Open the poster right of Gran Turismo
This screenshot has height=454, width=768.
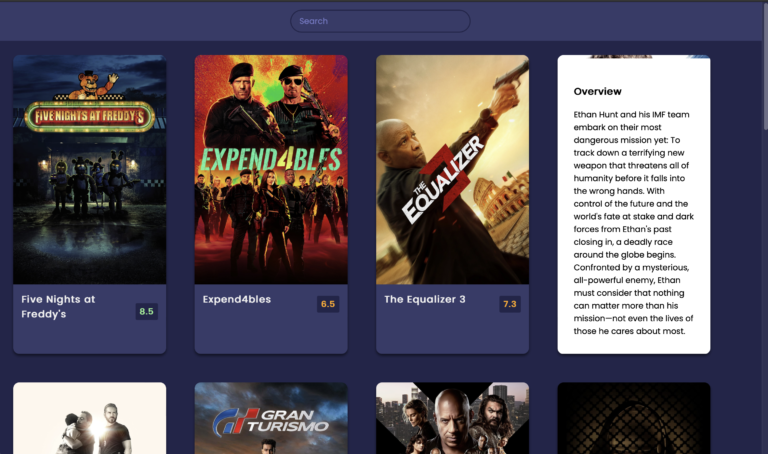pyautogui.click(x=452, y=420)
